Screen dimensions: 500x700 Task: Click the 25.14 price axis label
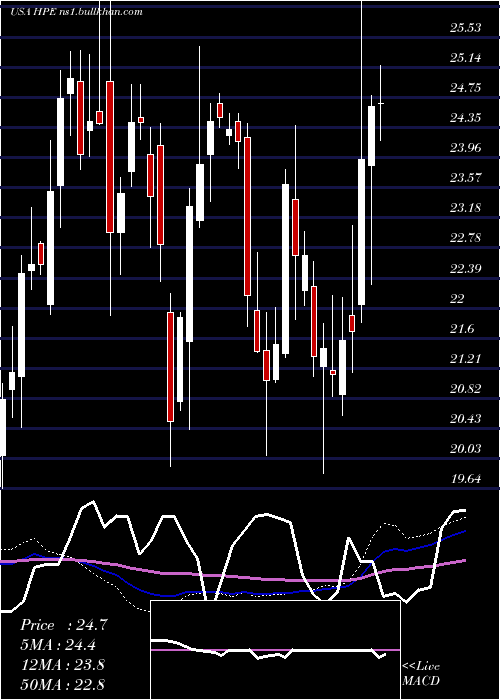pos(466,58)
